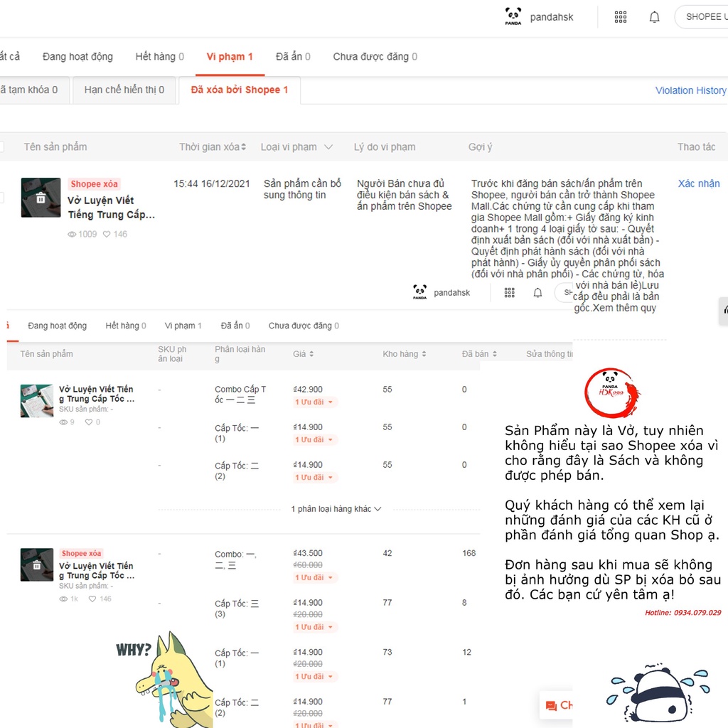This screenshot has width=728, height=728.
Task: Open the product title Vở Luyện Viết Tiếng Trung Cấp...
Action: click(112, 208)
